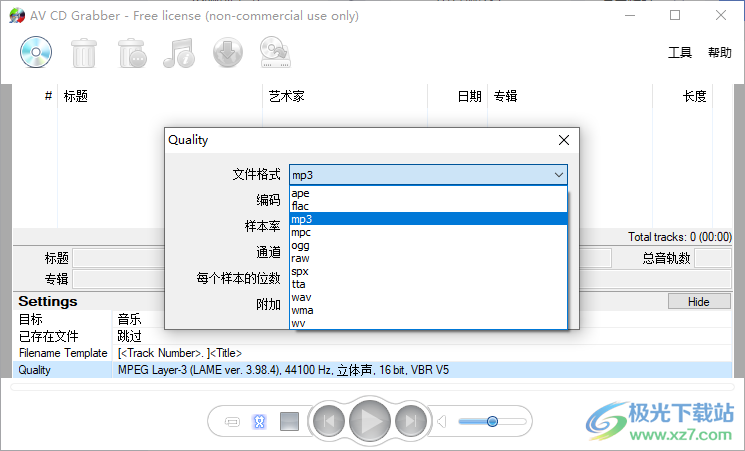745x451 pixels.
Task: Open the 帮助 menu
Action: [719, 52]
